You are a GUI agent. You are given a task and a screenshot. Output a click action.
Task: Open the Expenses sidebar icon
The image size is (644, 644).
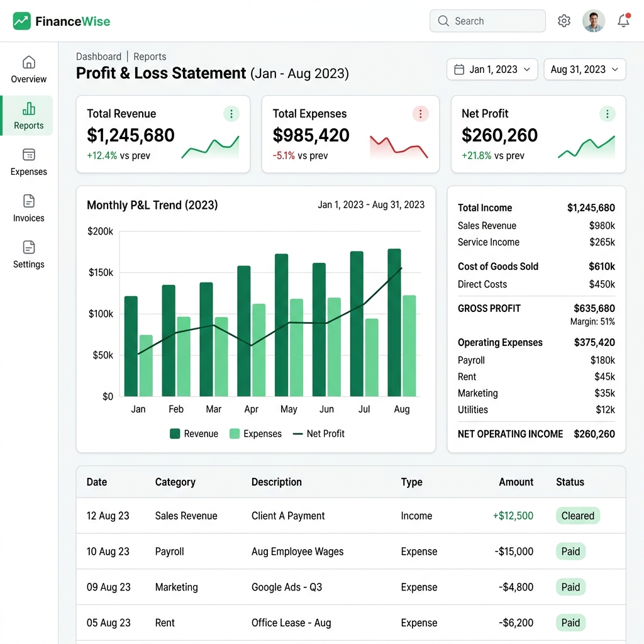[29, 155]
